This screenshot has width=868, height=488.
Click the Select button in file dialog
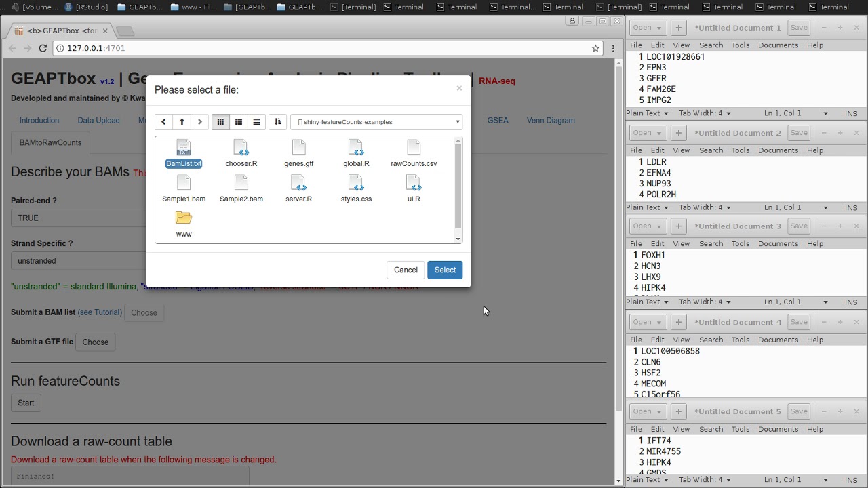[445, 270]
